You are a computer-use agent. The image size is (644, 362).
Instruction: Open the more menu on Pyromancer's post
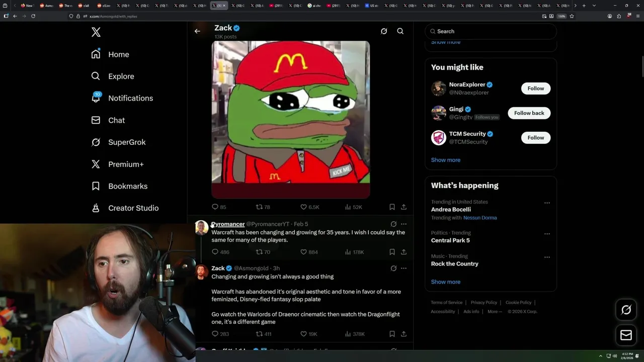pyautogui.click(x=404, y=224)
